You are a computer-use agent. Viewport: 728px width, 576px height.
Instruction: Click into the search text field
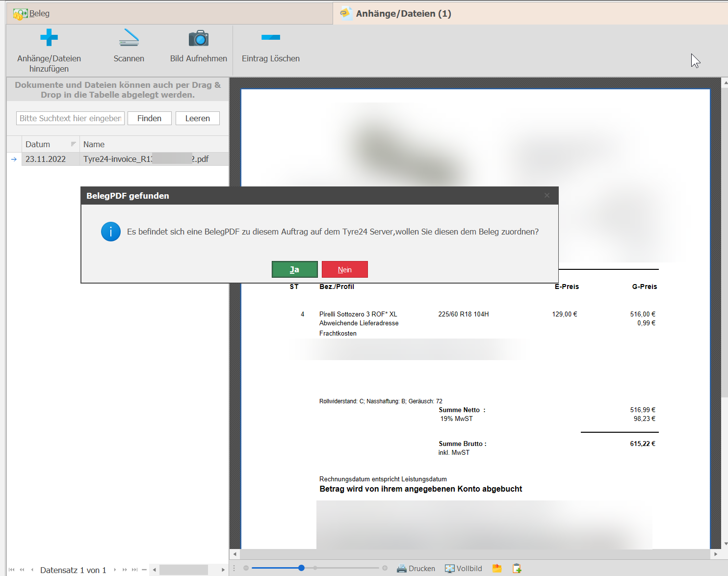[70, 118]
